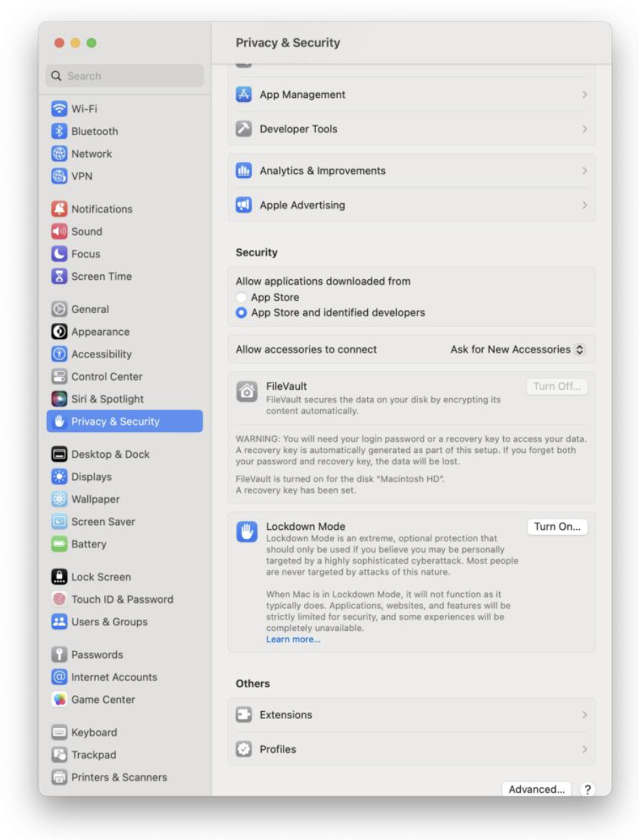Image resolution: width=639 pixels, height=840 pixels.
Task: Go to General in the sidebar
Action: tap(125, 309)
